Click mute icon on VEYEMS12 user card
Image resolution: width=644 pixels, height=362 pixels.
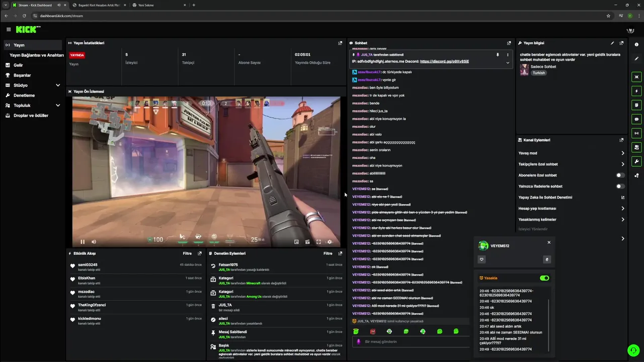tap(547, 259)
